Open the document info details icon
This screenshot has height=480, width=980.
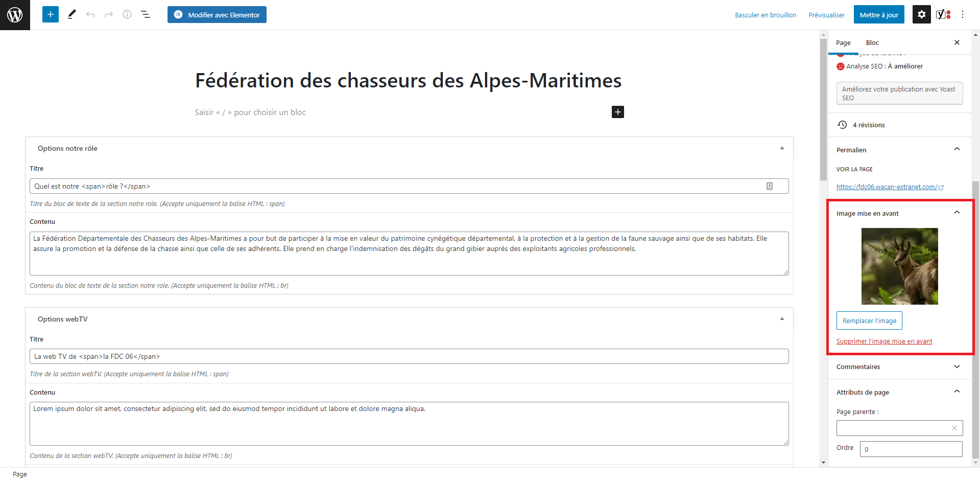pos(127,14)
